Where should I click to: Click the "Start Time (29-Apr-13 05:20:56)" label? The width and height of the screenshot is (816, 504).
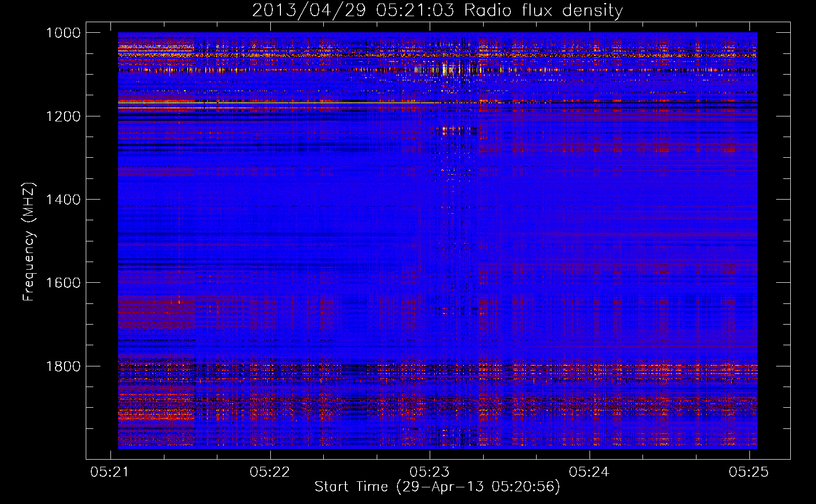437,487
